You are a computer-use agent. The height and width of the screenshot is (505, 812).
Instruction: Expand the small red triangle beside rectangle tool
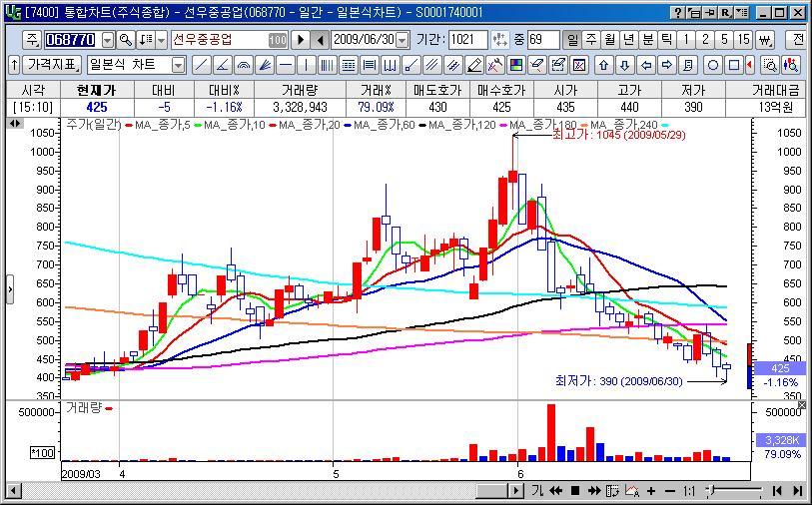[750, 65]
